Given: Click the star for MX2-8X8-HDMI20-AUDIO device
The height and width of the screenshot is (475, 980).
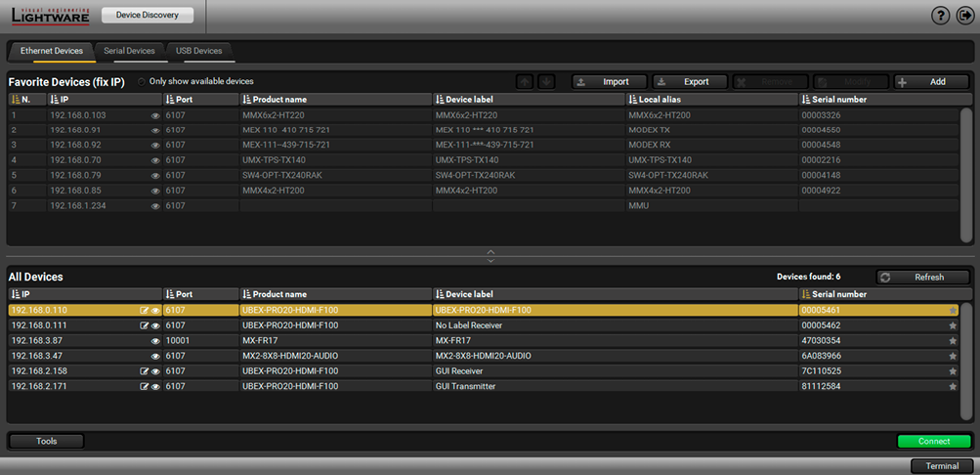Looking at the screenshot, I should click(x=953, y=356).
